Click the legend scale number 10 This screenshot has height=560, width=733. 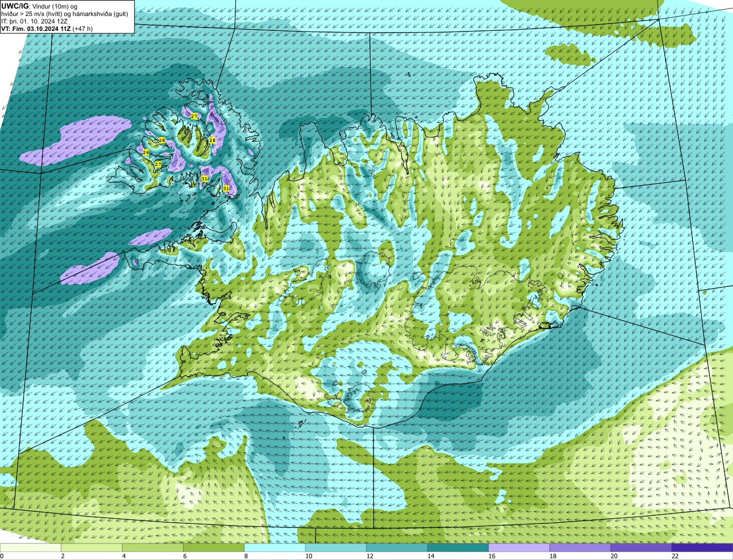click(x=309, y=556)
